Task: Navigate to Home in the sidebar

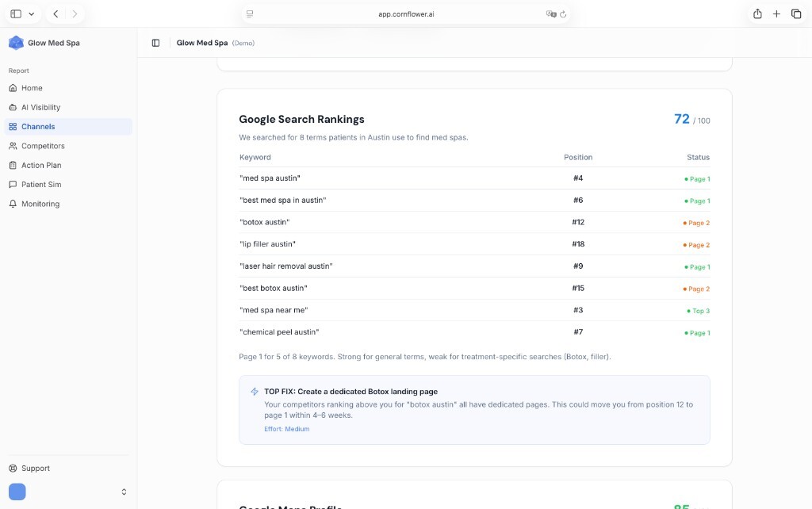Action: [32, 88]
